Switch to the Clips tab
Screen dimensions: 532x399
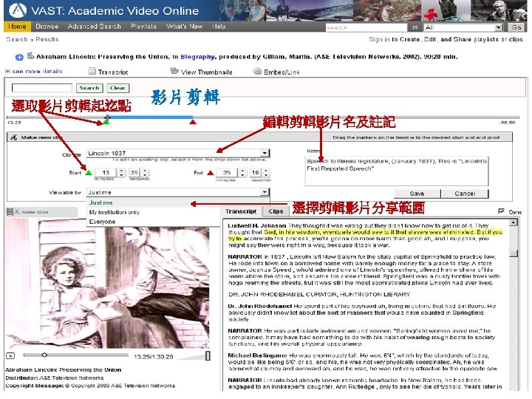(x=276, y=211)
